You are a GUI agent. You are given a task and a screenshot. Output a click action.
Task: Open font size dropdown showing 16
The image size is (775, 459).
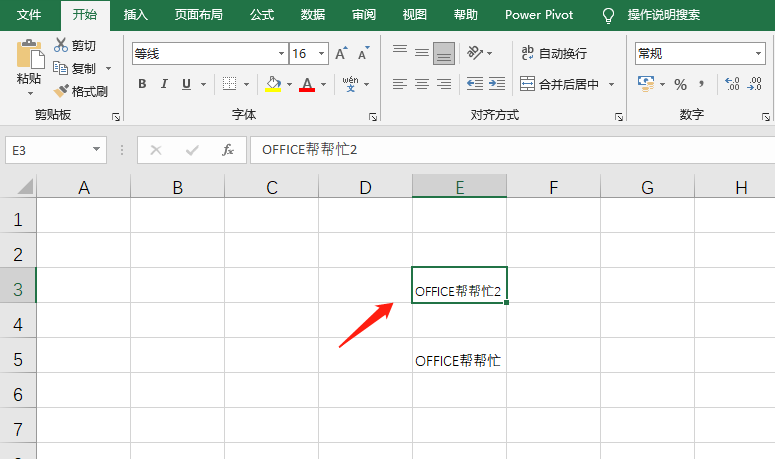(321, 53)
